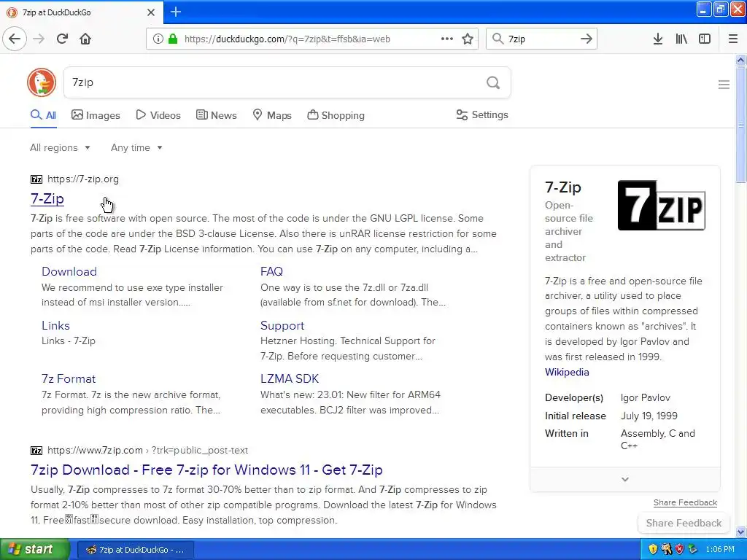Open the LZMA SDK sitelink
Viewport: 747px width, 560px height.
(290, 378)
